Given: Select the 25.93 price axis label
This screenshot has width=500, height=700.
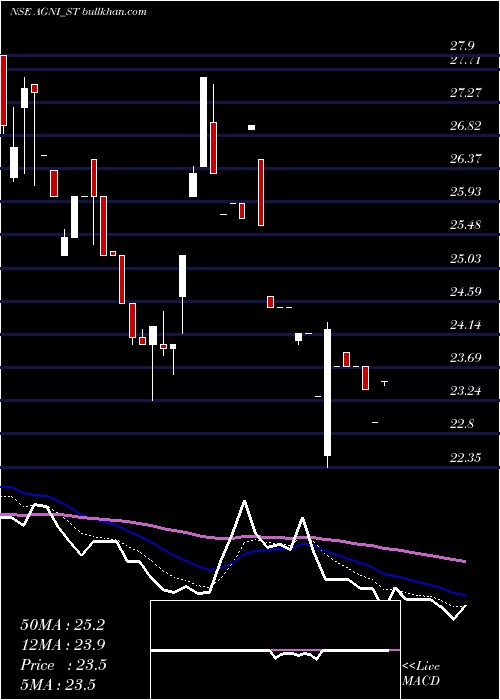Looking at the screenshot, I should tap(466, 192).
